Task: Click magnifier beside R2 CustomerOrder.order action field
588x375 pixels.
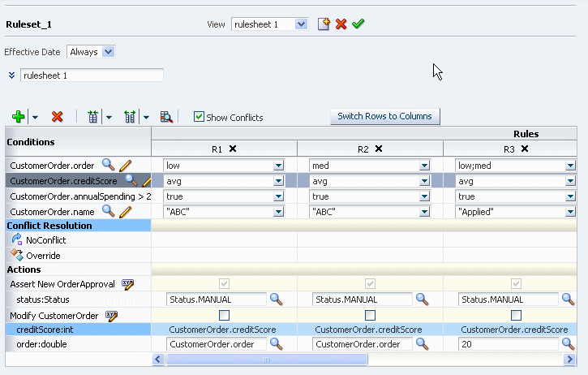Action: tap(423, 343)
